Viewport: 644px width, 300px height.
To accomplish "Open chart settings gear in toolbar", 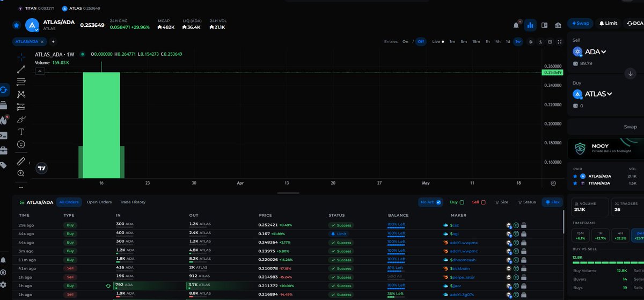I will click(550, 41).
